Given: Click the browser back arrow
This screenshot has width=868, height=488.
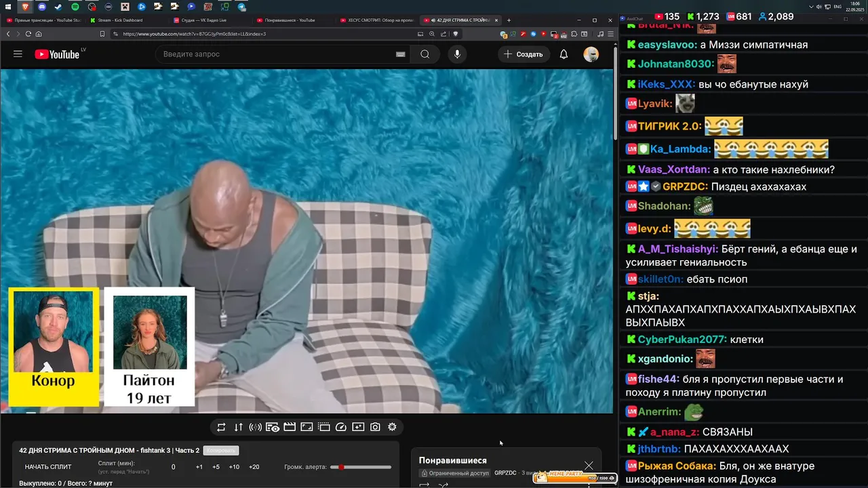Looking at the screenshot, I should [x=9, y=34].
